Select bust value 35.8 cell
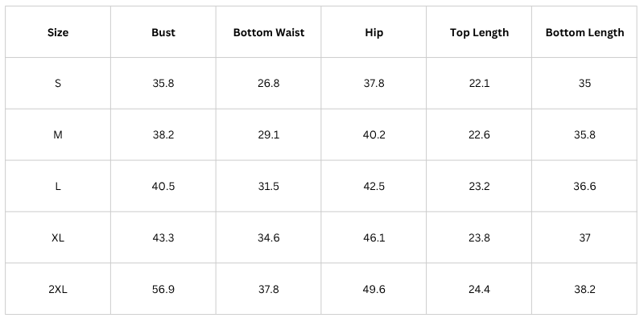The height and width of the screenshot is (322, 644). click(x=163, y=84)
